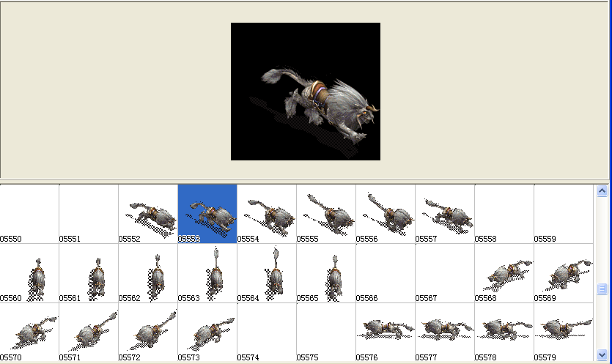Choose sprite frame 05568
Image resolution: width=612 pixels, height=364 pixels.
[504, 273]
